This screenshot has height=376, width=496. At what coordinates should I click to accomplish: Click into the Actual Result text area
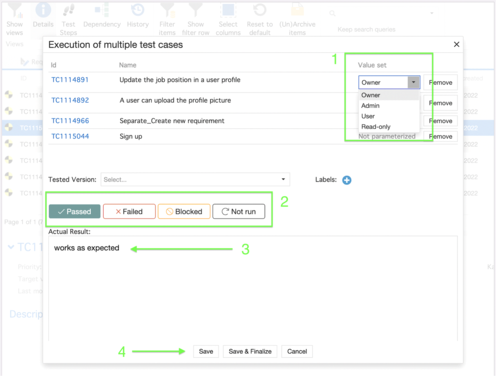[253, 288]
